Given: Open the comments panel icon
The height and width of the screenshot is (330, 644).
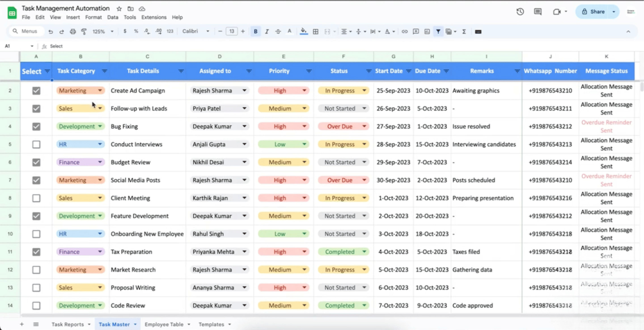Looking at the screenshot, I should point(538,12).
